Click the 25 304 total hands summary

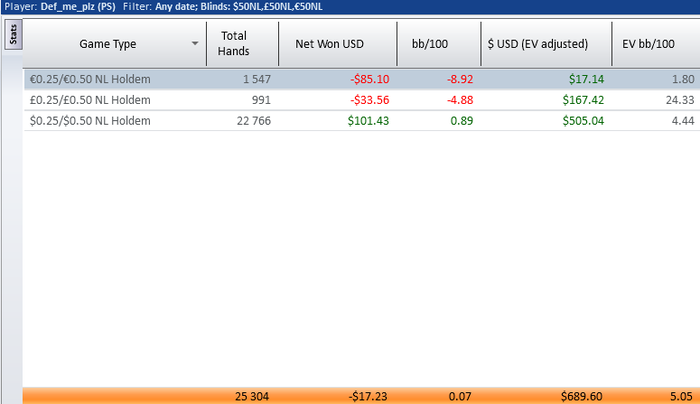pos(252,396)
